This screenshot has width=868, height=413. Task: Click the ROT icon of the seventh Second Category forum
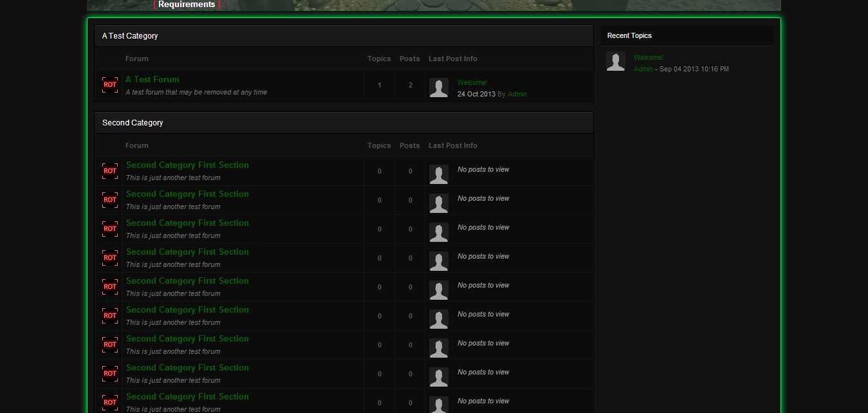(x=110, y=345)
